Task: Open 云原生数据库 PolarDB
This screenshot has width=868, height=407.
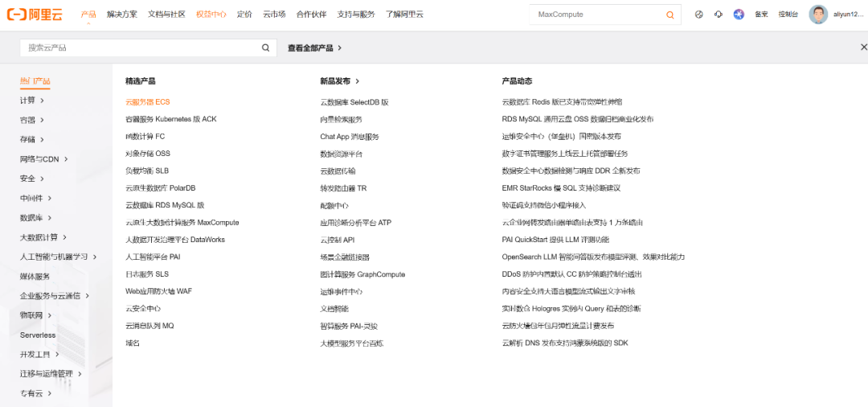Action: pos(161,188)
